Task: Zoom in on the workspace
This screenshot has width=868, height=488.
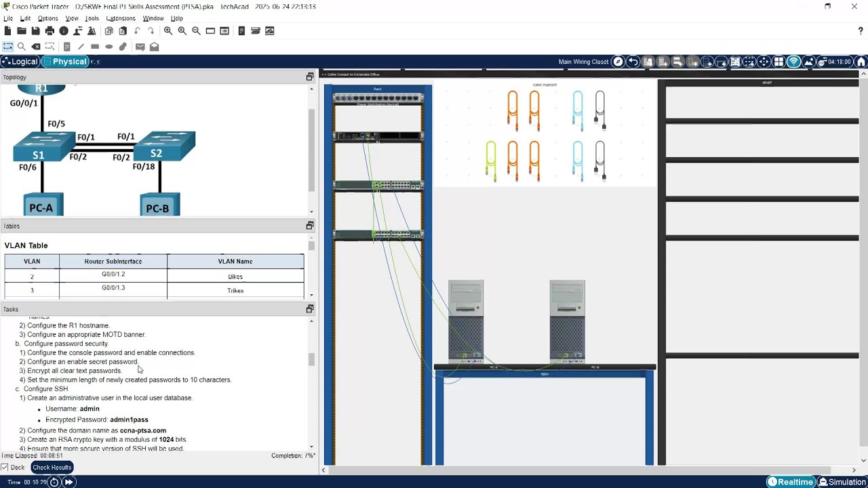Action: tap(168, 30)
